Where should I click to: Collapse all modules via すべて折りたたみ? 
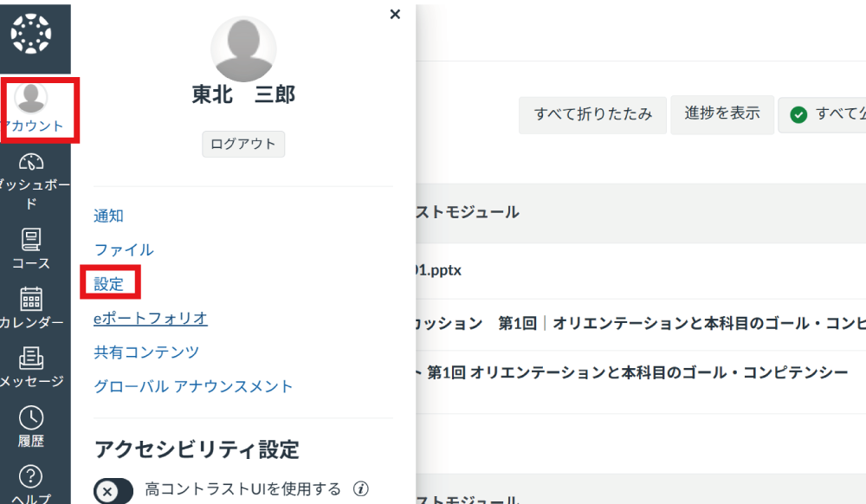click(592, 114)
